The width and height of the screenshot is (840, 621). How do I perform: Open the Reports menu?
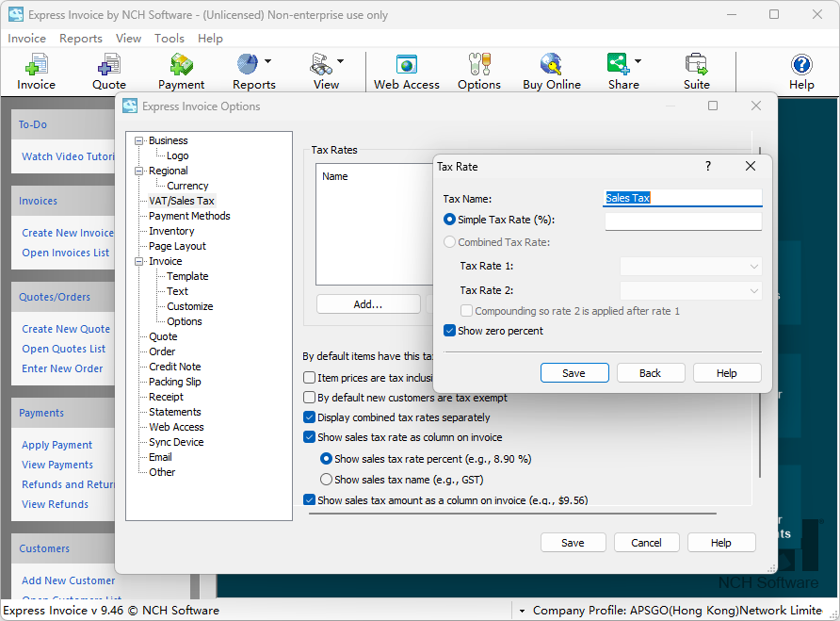click(x=81, y=38)
